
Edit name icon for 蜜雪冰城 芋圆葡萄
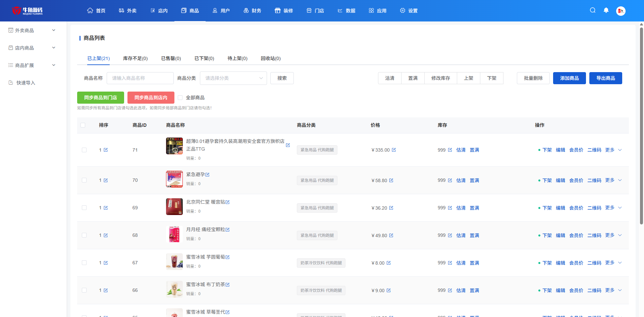(x=228, y=257)
